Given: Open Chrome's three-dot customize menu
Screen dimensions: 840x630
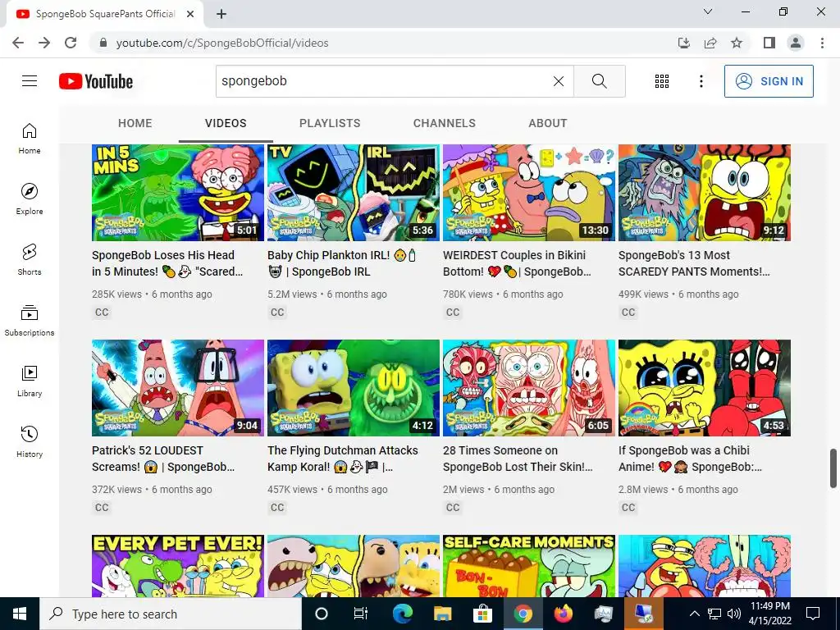Looking at the screenshot, I should point(822,43).
